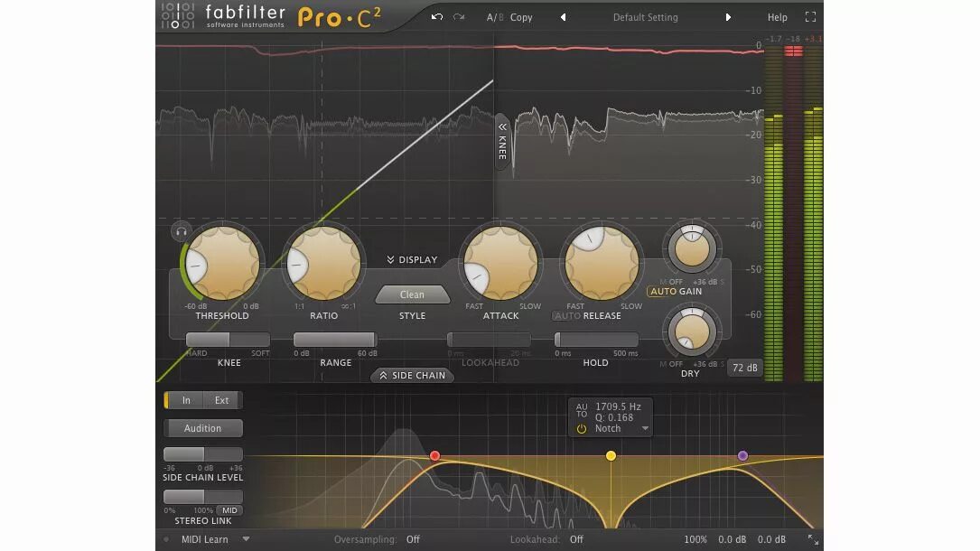Click the redo arrow icon
Viewport: 980px width, 551px height.
[x=459, y=17]
